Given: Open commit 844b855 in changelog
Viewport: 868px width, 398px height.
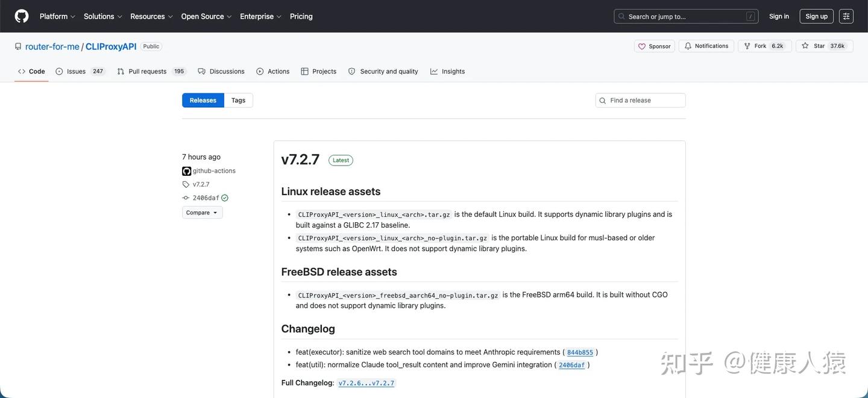Looking at the screenshot, I should click(x=580, y=353).
